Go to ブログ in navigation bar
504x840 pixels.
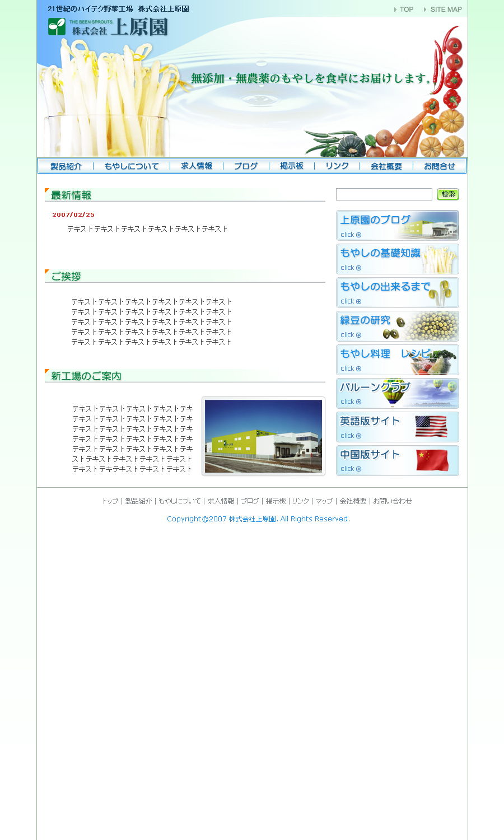(246, 166)
